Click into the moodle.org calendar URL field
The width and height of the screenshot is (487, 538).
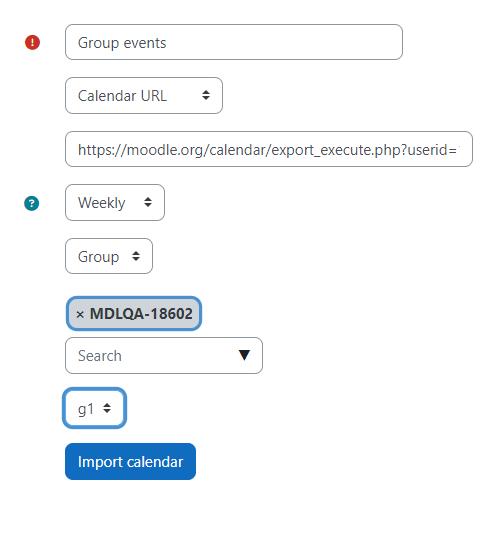(x=269, y=149)
